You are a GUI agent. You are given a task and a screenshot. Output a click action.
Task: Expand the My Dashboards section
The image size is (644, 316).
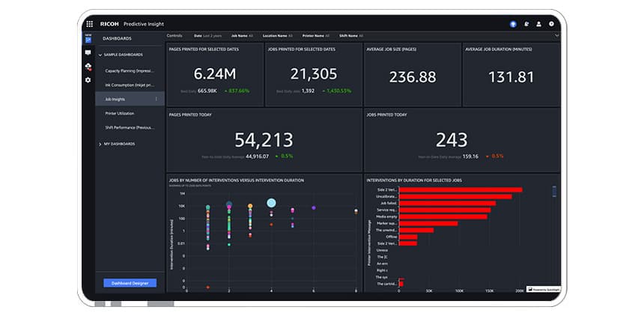pos(100,144)
